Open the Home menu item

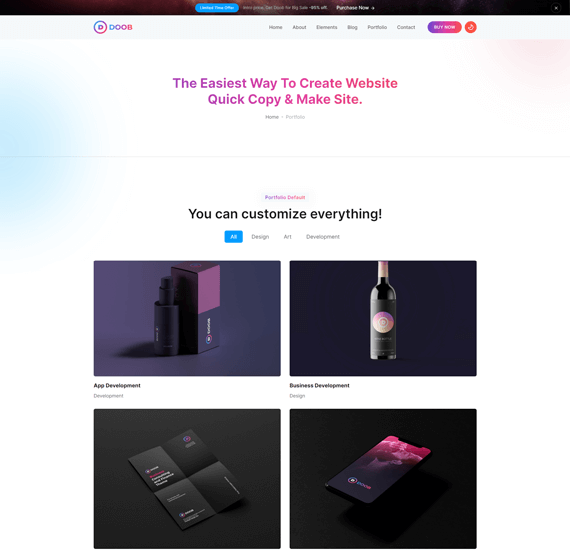tap(276, 27)
